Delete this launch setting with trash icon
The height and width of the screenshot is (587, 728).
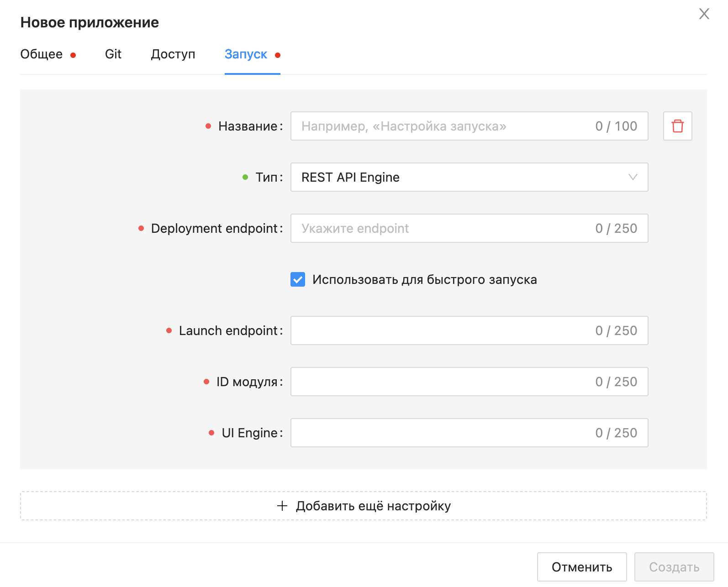(677, 126)
